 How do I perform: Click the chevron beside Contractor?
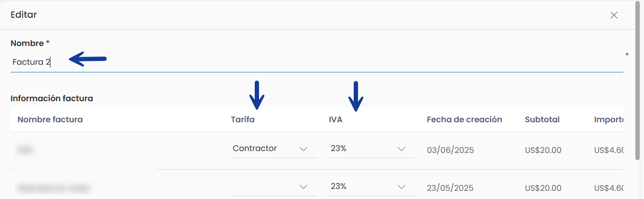pyautogui.click(x=304, y=149)
